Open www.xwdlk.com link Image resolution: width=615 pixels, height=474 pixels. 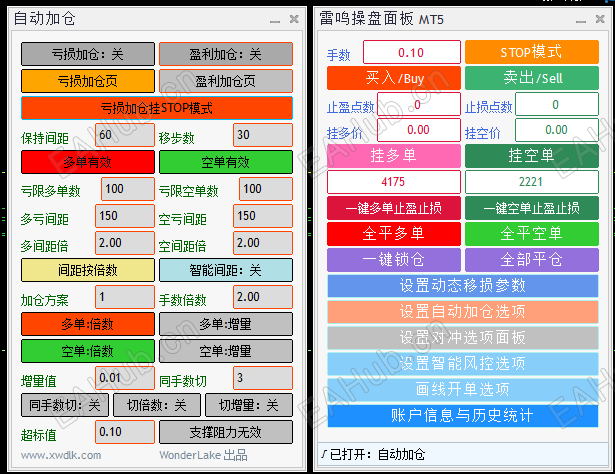61,456
